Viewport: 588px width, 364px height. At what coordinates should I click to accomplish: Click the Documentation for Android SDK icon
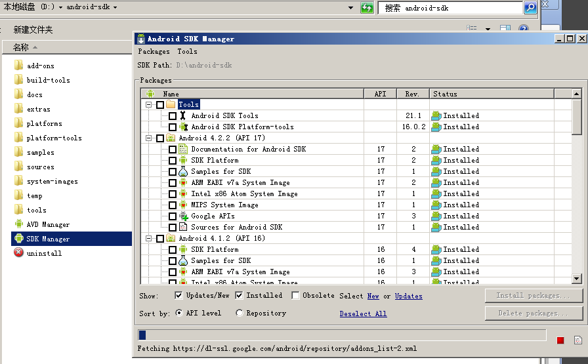point(183,149)
